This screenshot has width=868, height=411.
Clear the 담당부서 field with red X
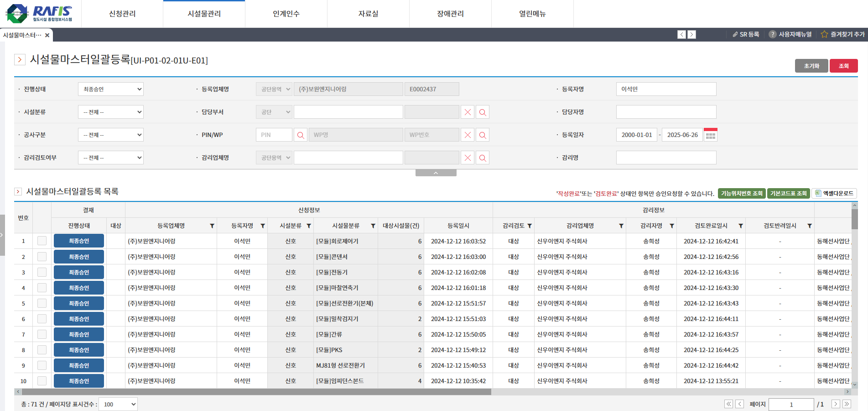[x=468, y=112]
